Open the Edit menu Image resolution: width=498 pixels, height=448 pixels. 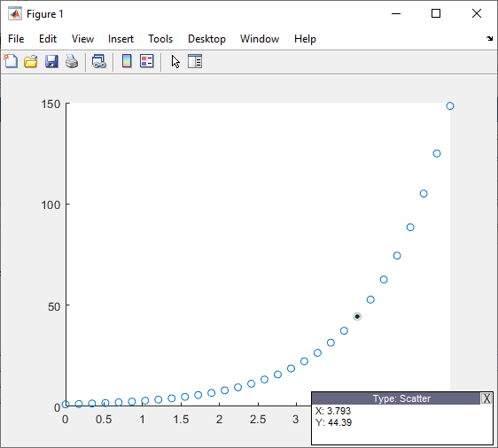48,39
